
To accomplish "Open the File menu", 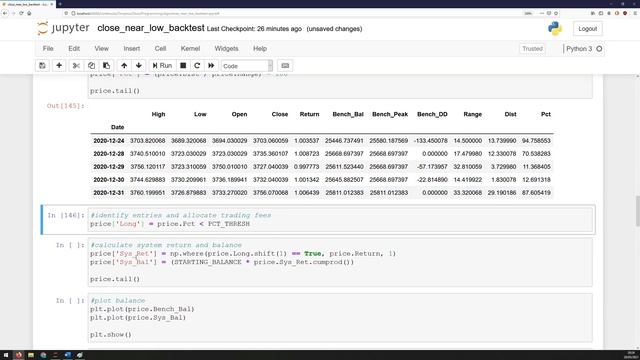I will click(48, 49).
